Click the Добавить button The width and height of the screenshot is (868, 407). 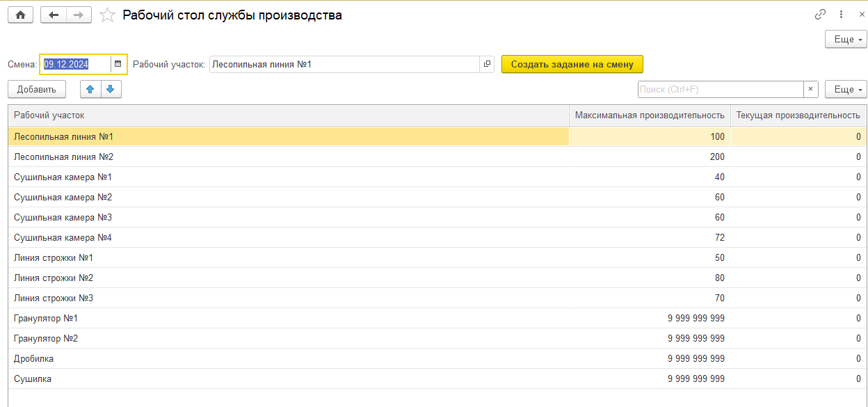pyautogui.click(x=37, y=89)
